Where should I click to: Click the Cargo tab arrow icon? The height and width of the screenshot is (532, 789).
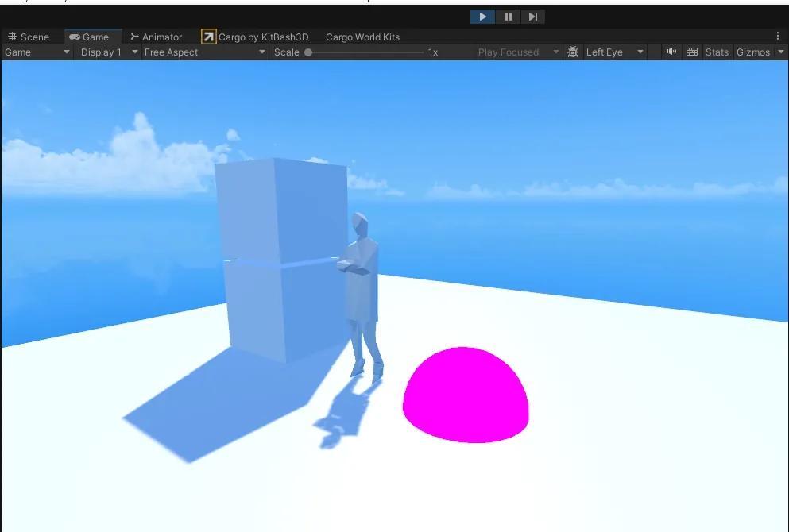click(x=208, y=37)
